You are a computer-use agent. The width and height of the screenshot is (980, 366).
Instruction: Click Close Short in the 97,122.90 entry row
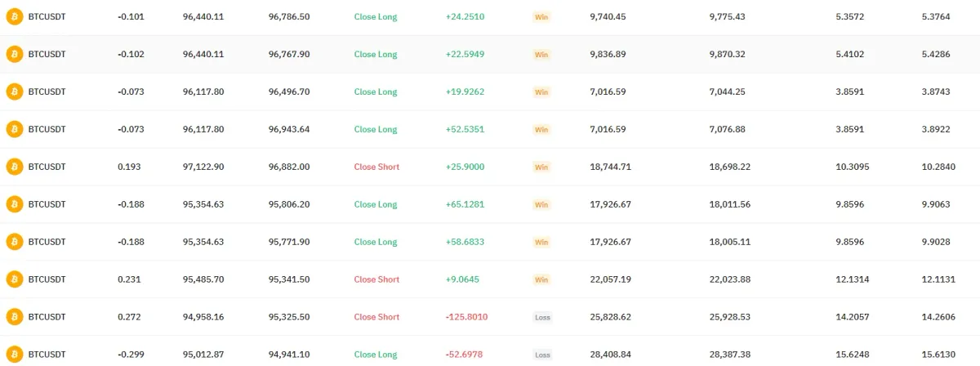pos(376,167)
